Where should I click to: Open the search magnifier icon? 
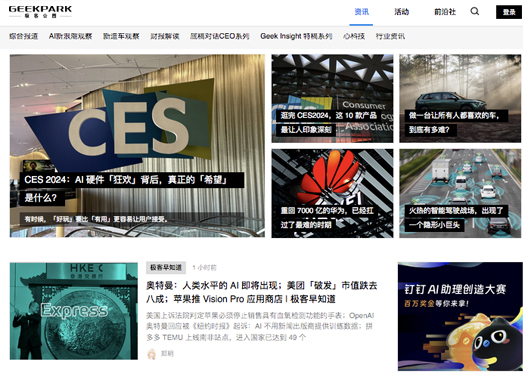pyautogui.click(x=475, y=12)
